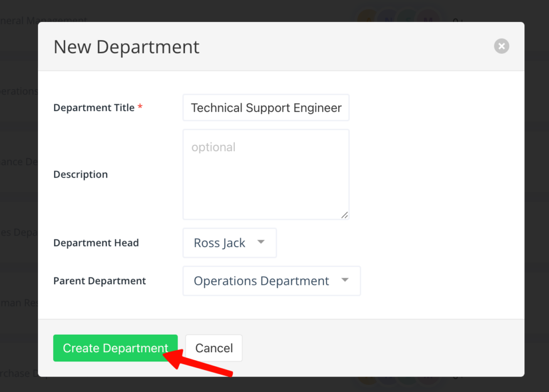Click the red required asterisk

(x=140, y=107)
